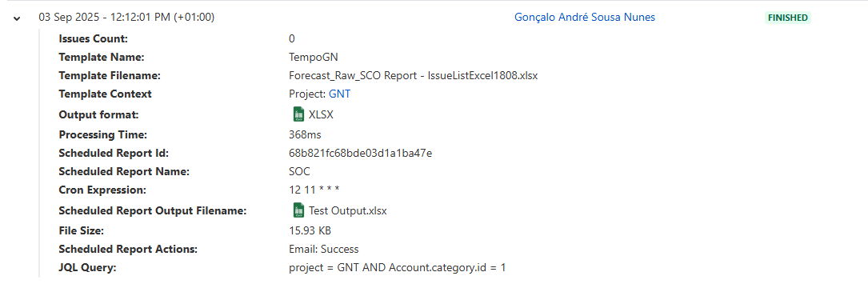Screen dimensions: 868x288
Task: Click the 15.93 KB file size value
Action: point(310,230)
